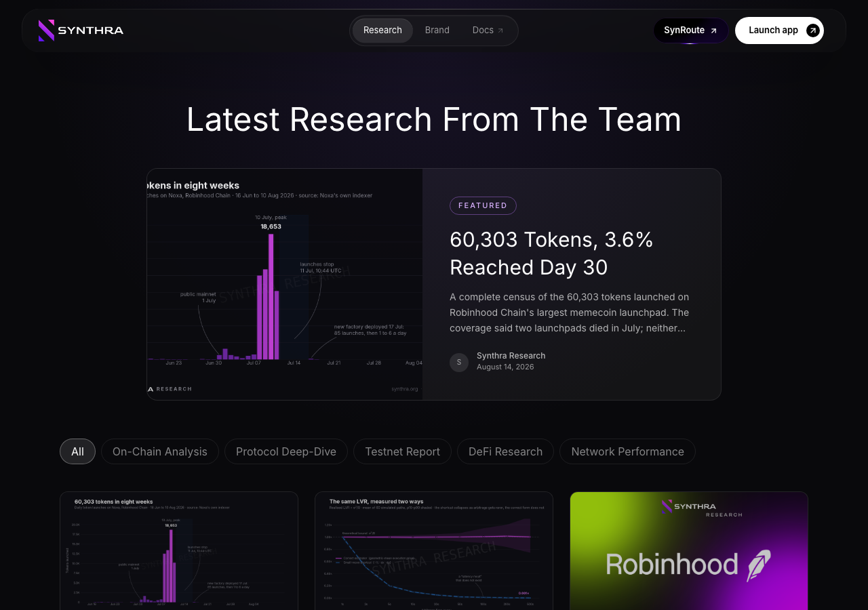868x610 pixels.
Task: Click the Synthra Research author name
Action: (511, 356)
